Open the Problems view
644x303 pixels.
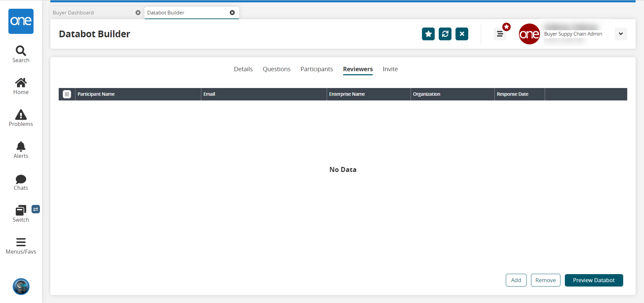21,118
